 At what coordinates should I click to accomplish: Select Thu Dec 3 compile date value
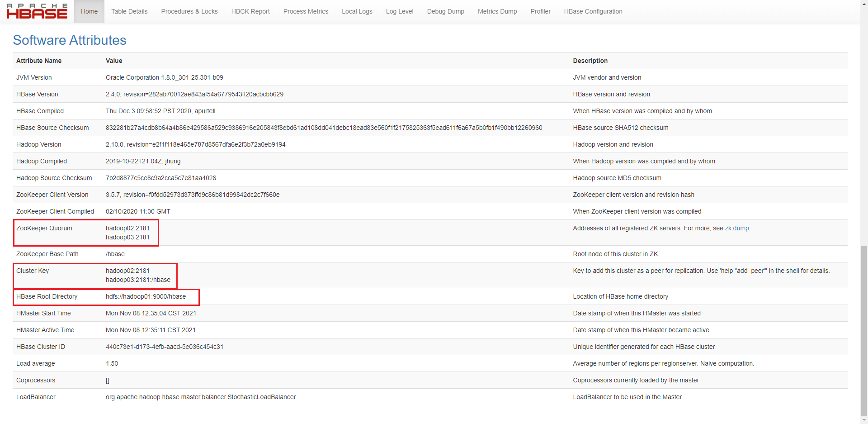(160, 111)
